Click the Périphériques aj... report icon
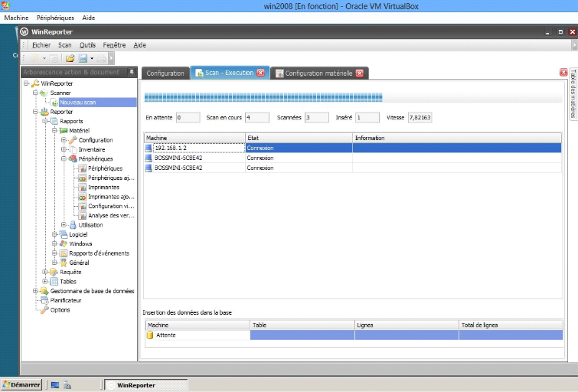The width and height of the screenshot is (578, 392). (82, 178)
